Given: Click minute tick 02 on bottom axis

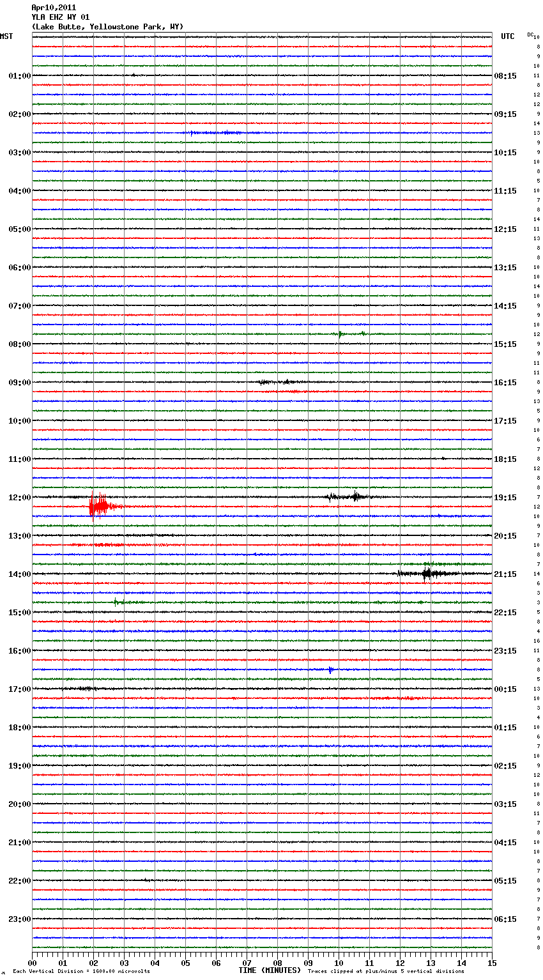Looking at the screenshot, I should (x=93, y=963).
